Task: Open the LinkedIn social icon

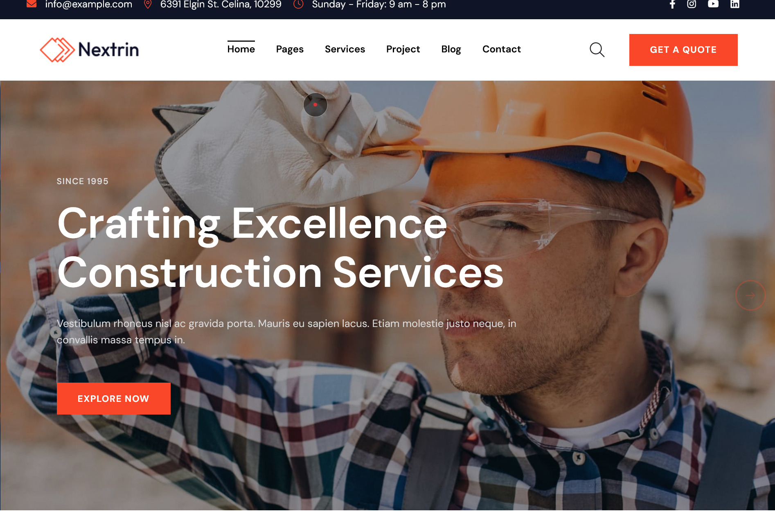Action: click(735, 4)
